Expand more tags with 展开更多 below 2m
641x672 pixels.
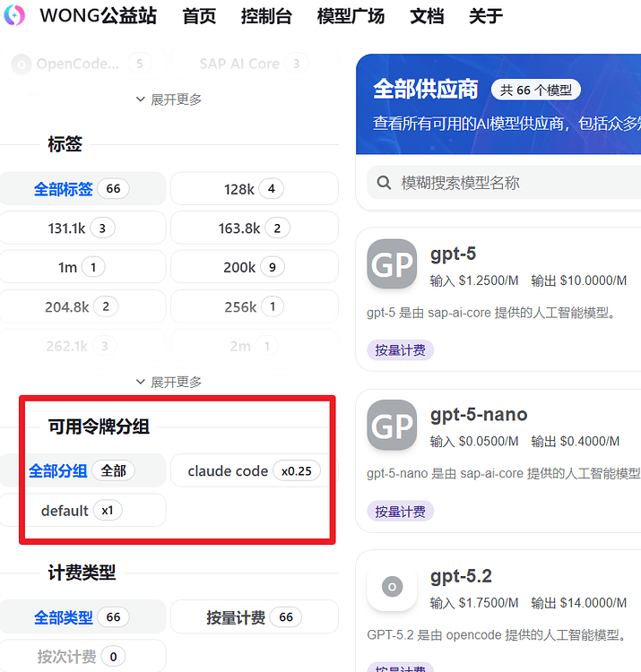[169, 382]
